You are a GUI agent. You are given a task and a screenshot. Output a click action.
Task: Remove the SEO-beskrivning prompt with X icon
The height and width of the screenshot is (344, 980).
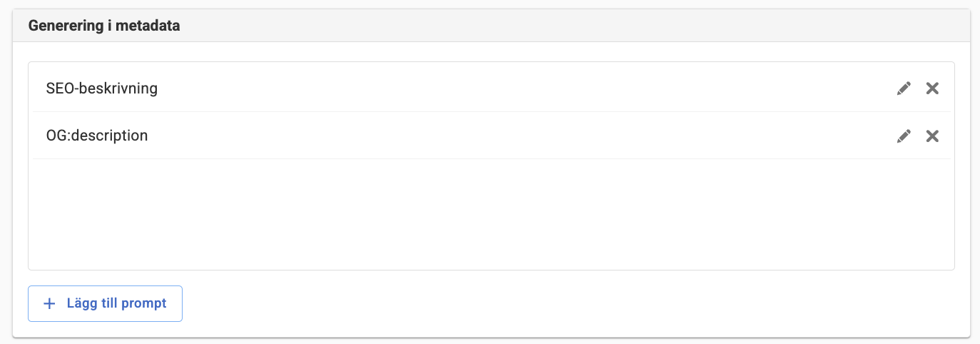coord(932,88)
